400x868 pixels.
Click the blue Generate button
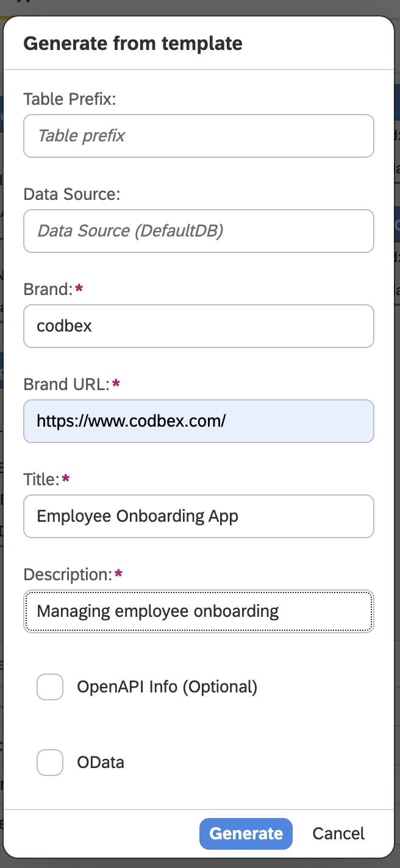246,833
